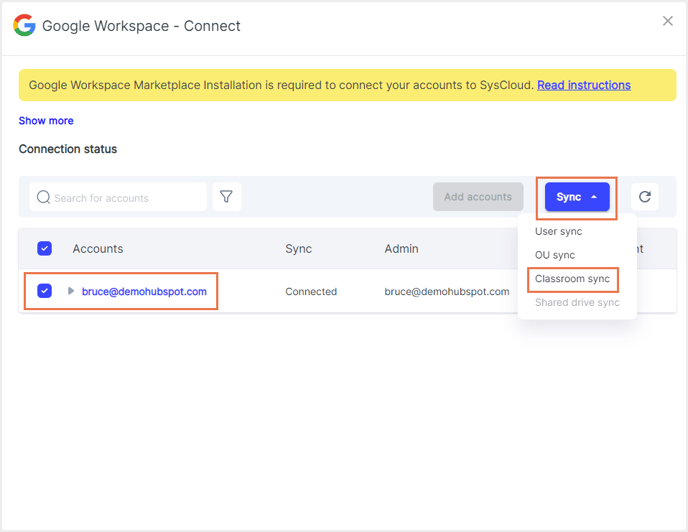
Task: Select User sync from menu
Action: point(558,231)
